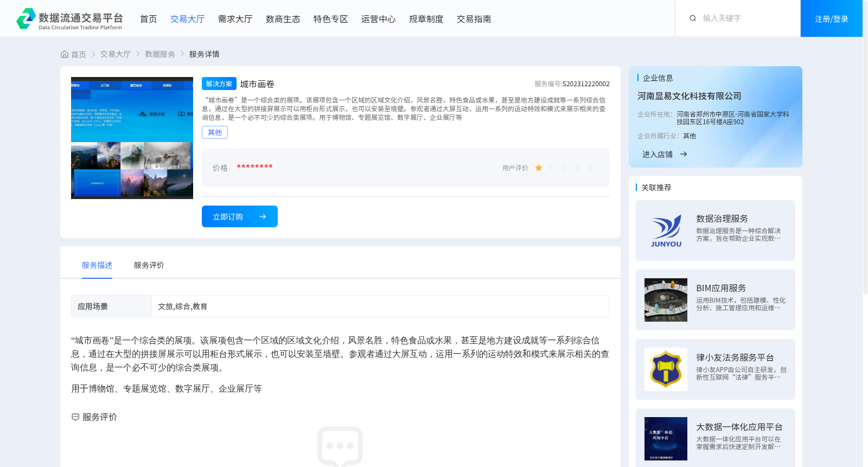Open the 律小友法务服务平台 recommendation title

point(735,357)
